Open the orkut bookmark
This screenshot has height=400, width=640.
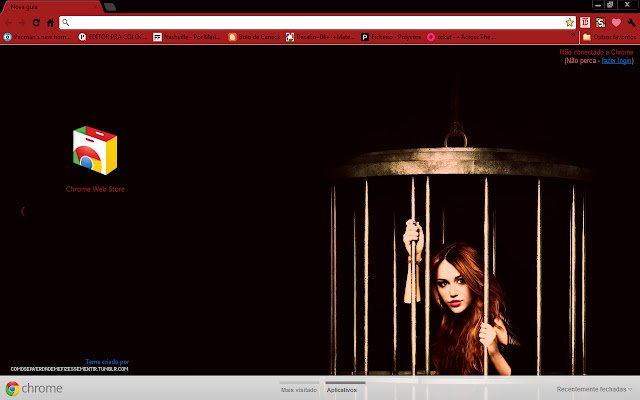pyautogui.click(x=462, y=37)
